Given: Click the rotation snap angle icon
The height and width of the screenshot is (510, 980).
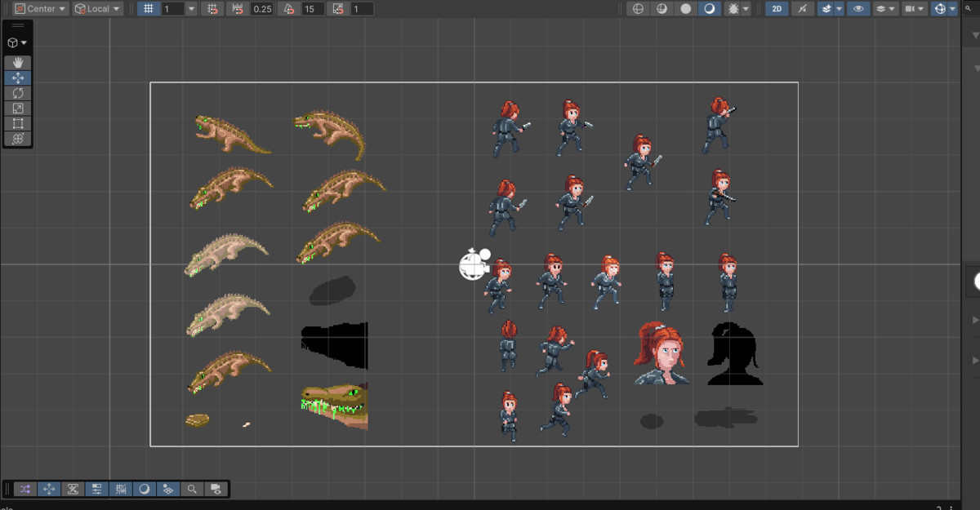Looking at the screenshot, I should (288, 9).
